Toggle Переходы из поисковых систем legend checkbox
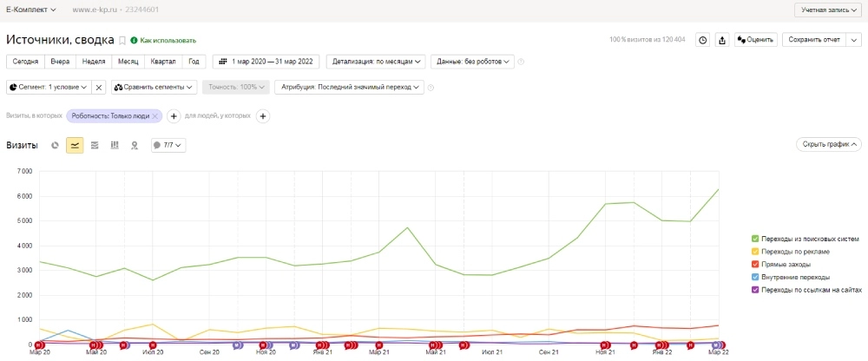The width and height of the screenshot is (868, 361). (x=755, y=239)
